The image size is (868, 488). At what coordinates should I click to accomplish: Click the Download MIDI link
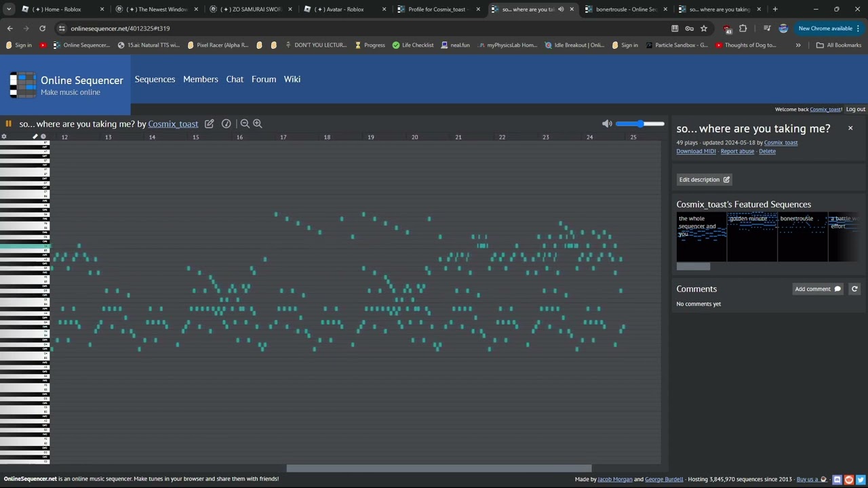[696, 151]
